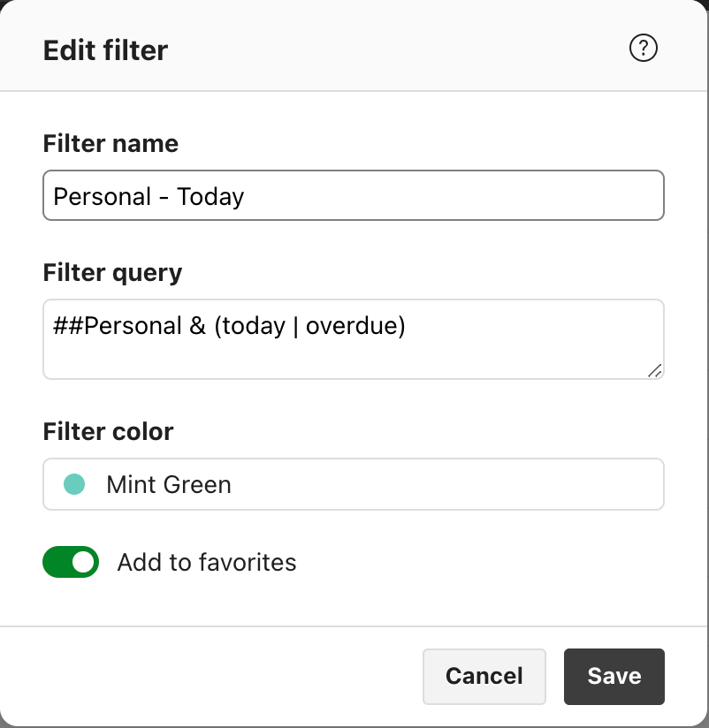The width and height of the screenshot is (709, 728).
Task: Click inside the Personal - Today name box
Action: [x=354, y=195]
